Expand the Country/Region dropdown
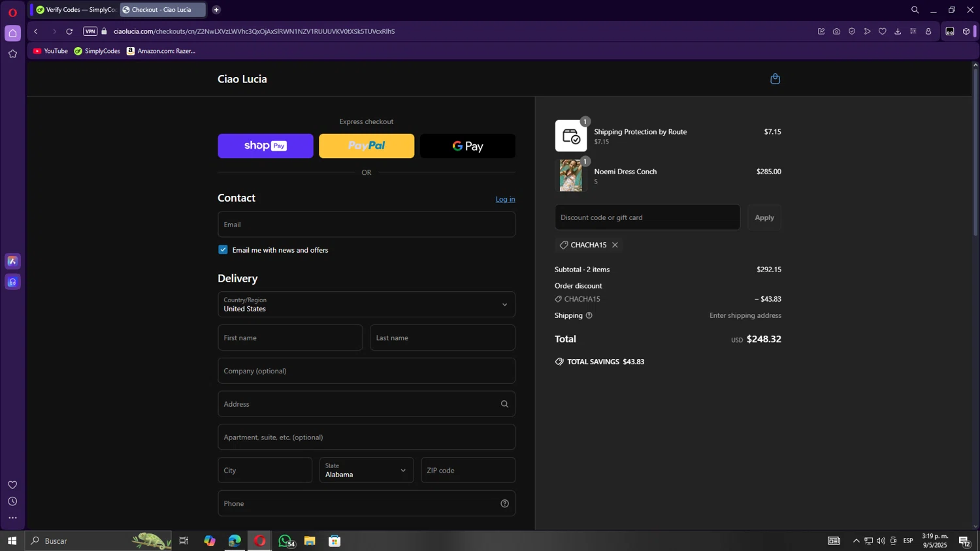 [367, 304]
